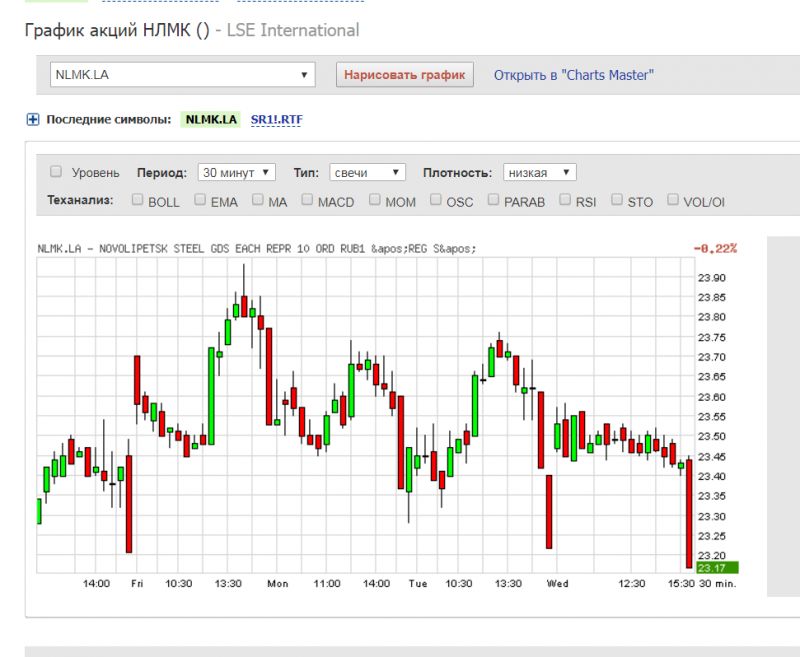Open the Плотность низкая dropdown
800x657 pixels.
tap(539, 172)
